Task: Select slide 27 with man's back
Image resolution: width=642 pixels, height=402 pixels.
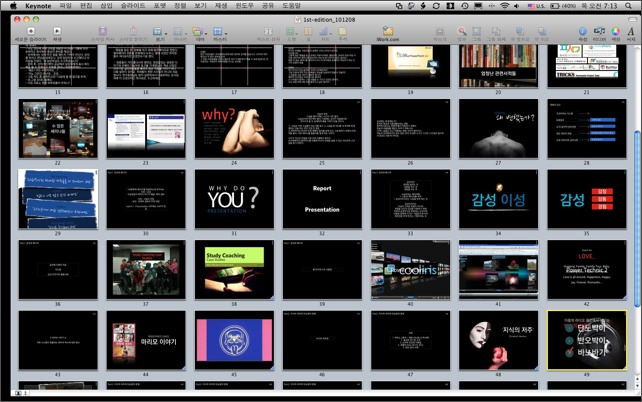Action: coord(498,129)
